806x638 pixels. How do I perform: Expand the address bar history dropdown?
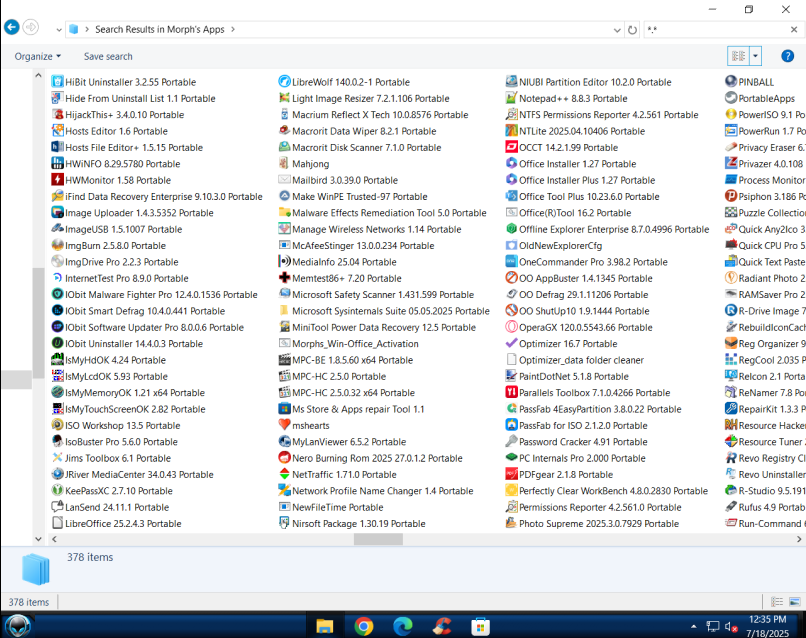[x=617, y=30]
